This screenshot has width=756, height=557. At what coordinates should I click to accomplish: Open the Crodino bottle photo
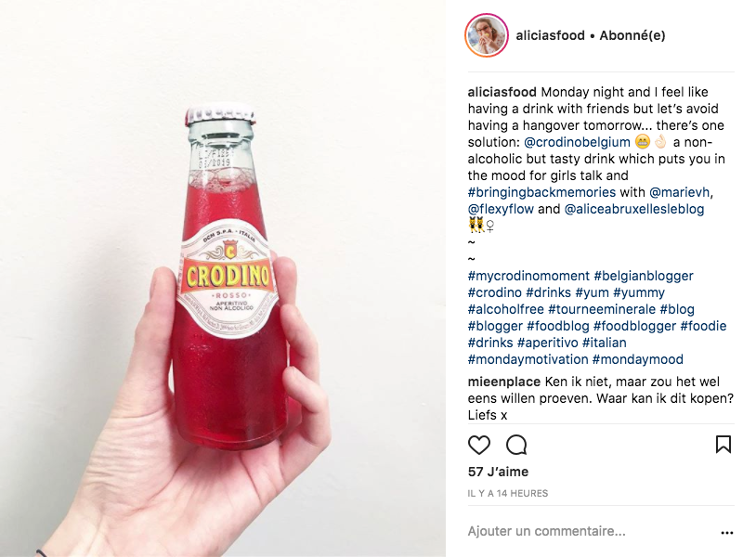pos(223,278)
